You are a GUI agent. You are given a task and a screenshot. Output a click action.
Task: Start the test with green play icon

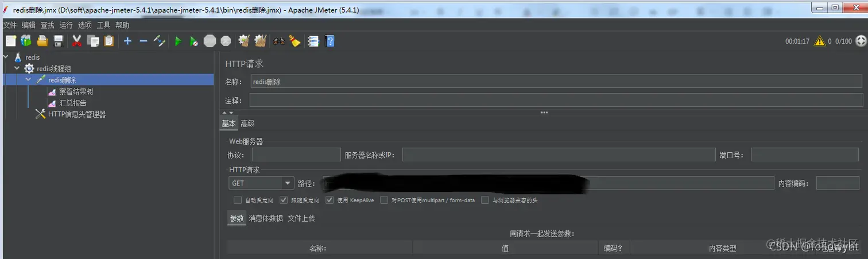[178, 41]
